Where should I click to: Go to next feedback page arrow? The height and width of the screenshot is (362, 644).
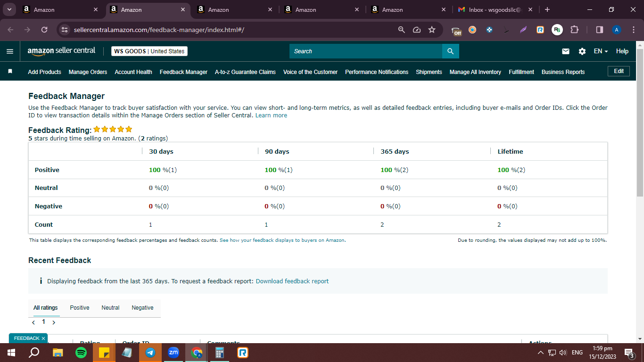(54, 323)
